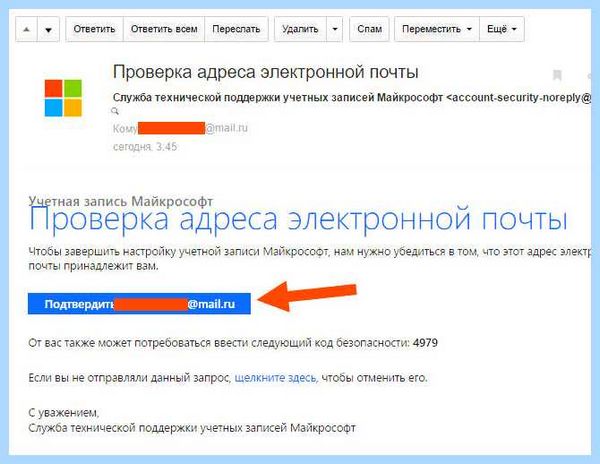Forward the email with Переслать
Viewport: 600px width, 464px height.
(236, 29)
